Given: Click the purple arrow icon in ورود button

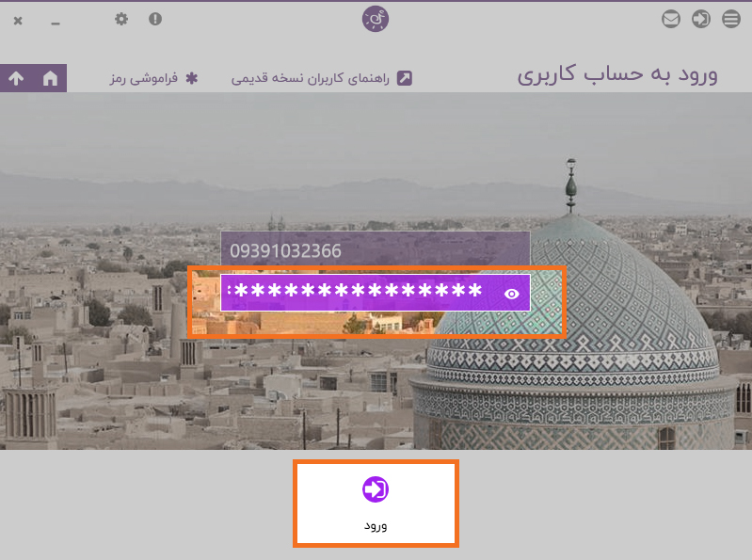Looking at the screenshot, I should [375, 489].
